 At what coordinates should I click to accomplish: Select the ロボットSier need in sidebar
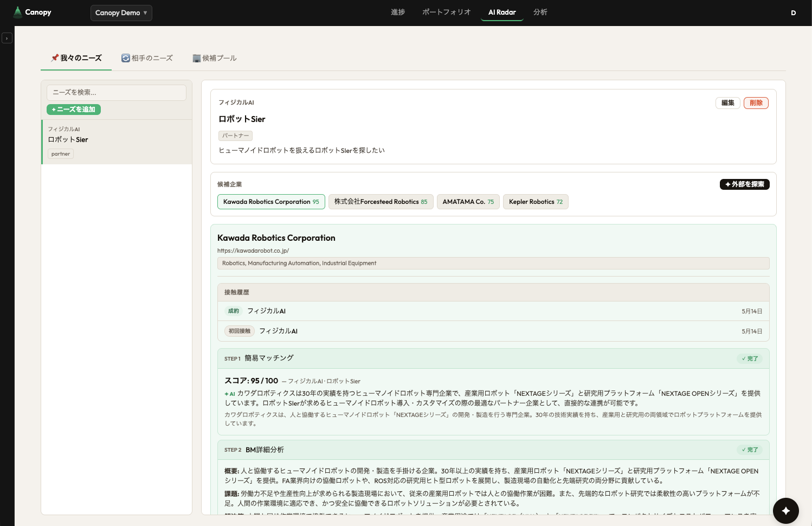[x=117, y=142]
